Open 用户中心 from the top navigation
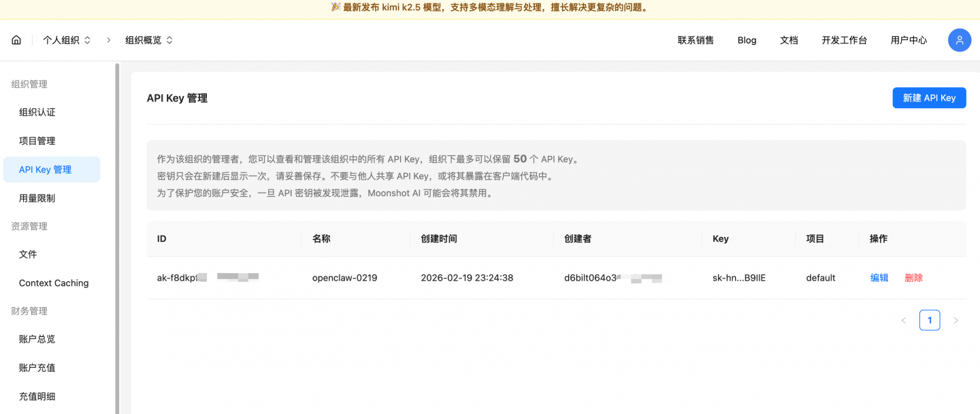 coord(908,39)
